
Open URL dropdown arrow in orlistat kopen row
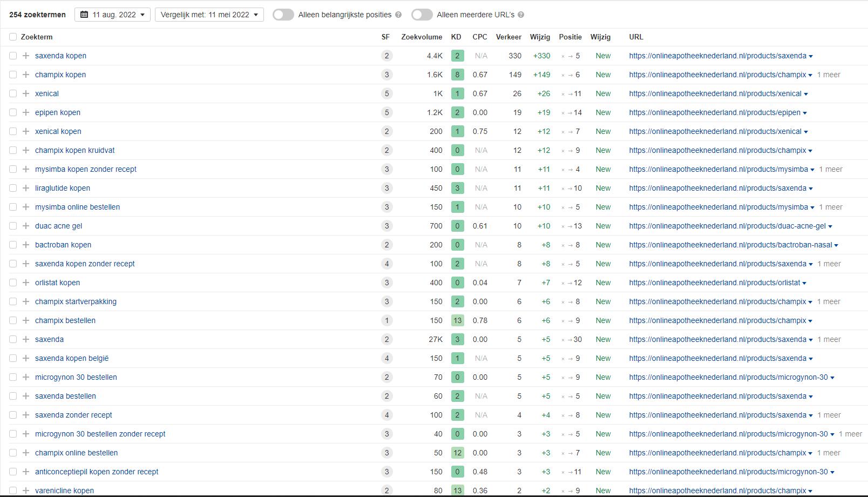(804, 283)
